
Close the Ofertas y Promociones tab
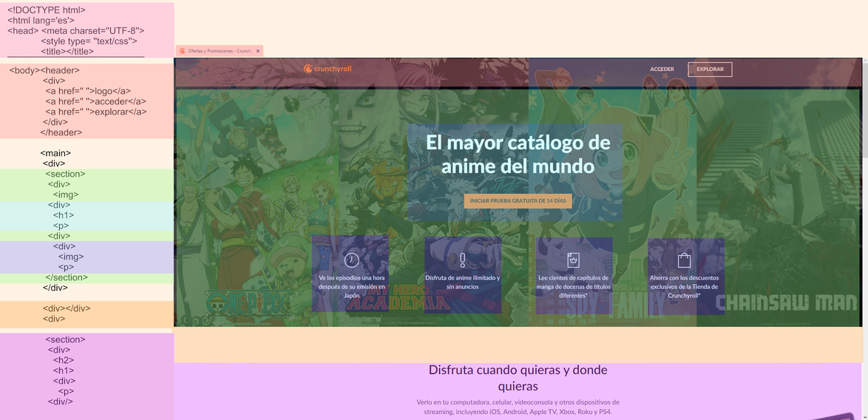(x=258, y=51)
